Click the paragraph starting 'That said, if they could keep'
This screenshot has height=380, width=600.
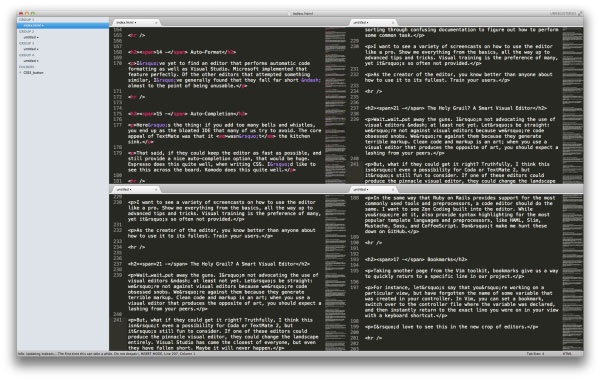225,161
